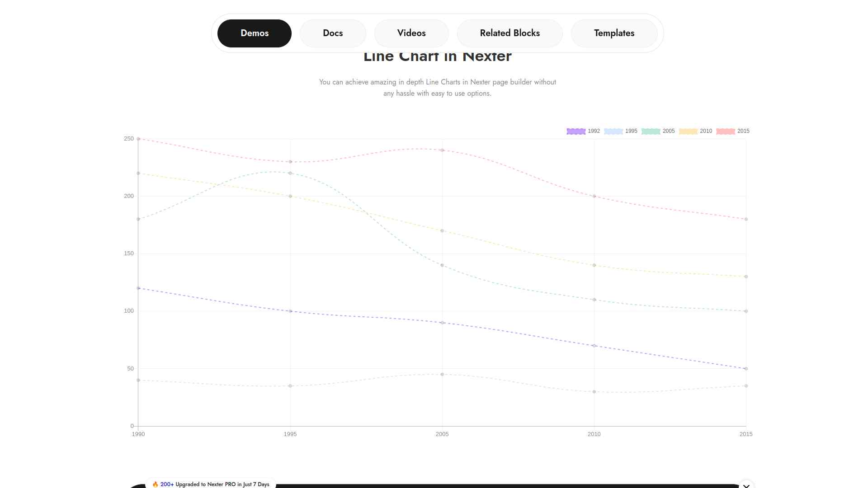The image size is (868, 488).
Task: Hide the 1995 series via legend swatch
Action: point(613,131)
